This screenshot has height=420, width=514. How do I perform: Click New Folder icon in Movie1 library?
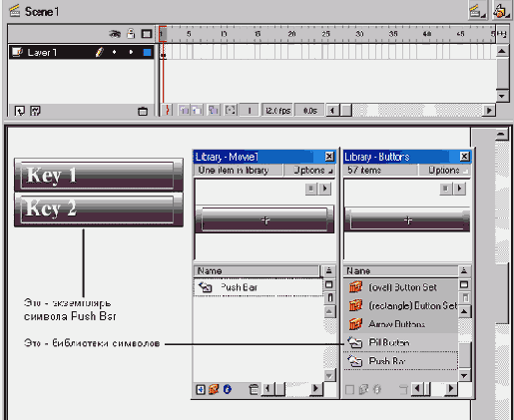tap(214, 389)
